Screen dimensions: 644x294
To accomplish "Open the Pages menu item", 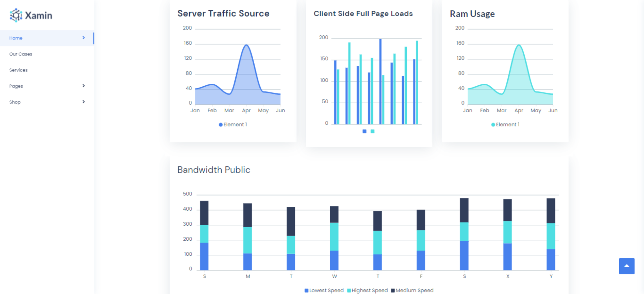I will click(x=16, y=86).
